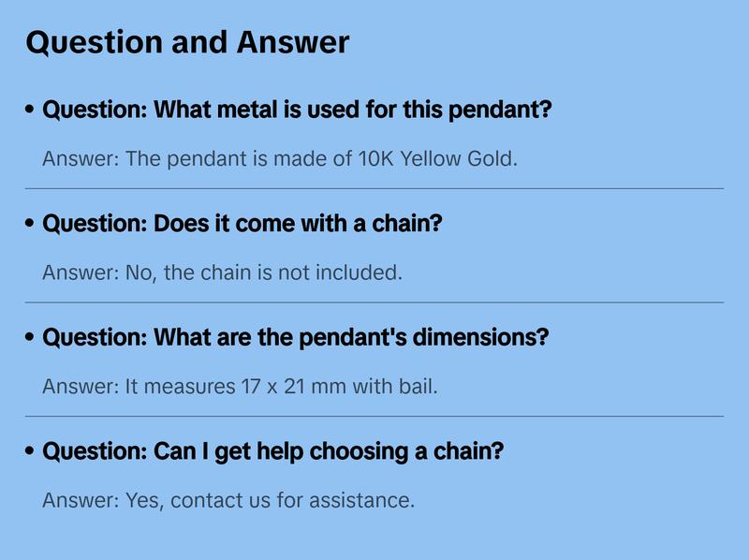Click the bullet beside "Does it come with a chain?"
This screenshot has width=749, height=560.
point(31,225)
